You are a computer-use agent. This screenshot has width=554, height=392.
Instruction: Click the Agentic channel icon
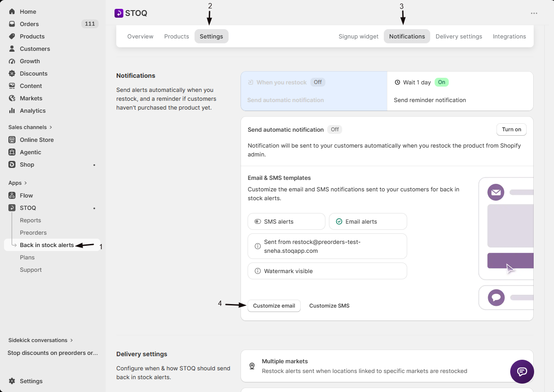click(x=12, y=152)
